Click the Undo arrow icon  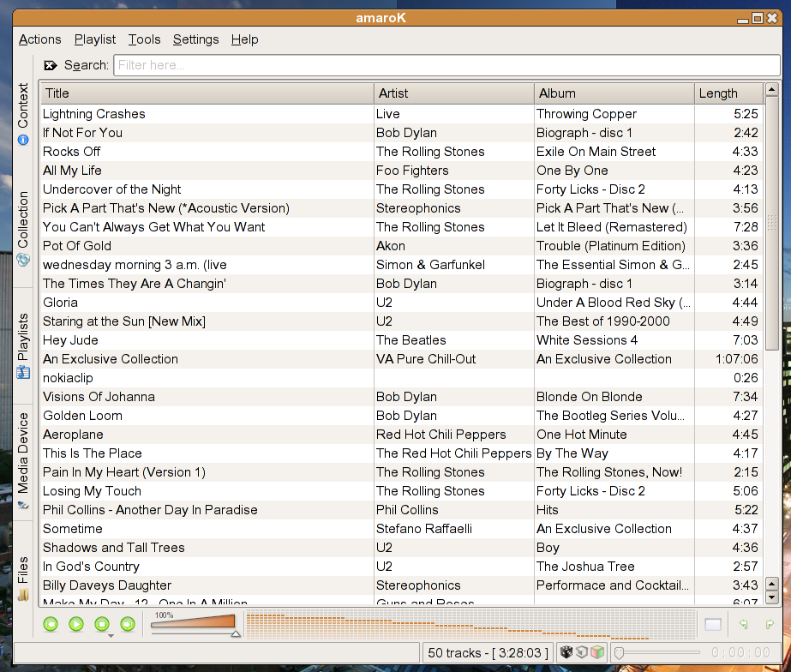(x=744, y=624)
